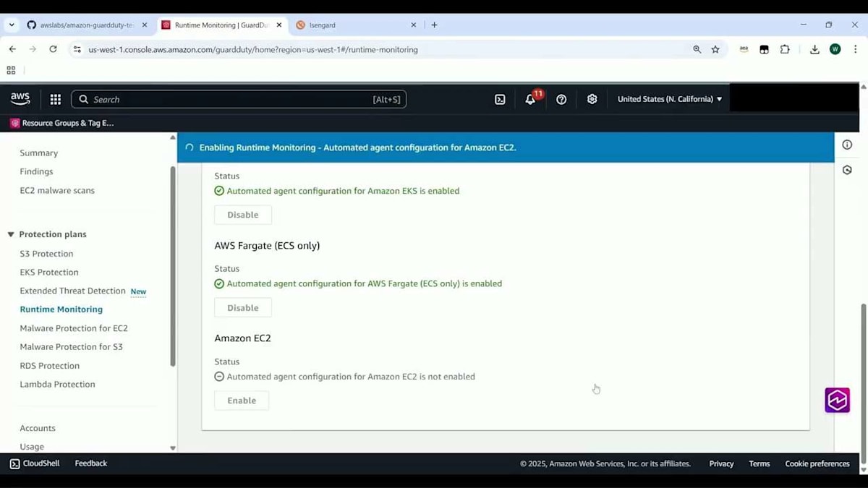Open the hexagon tools panel icon

847,170
